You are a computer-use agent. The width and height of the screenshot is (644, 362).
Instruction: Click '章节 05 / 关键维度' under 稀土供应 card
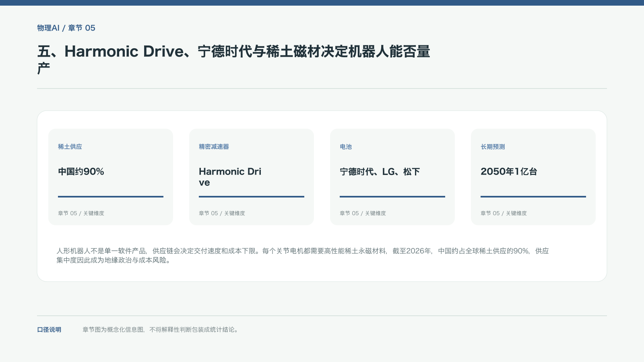81,213
